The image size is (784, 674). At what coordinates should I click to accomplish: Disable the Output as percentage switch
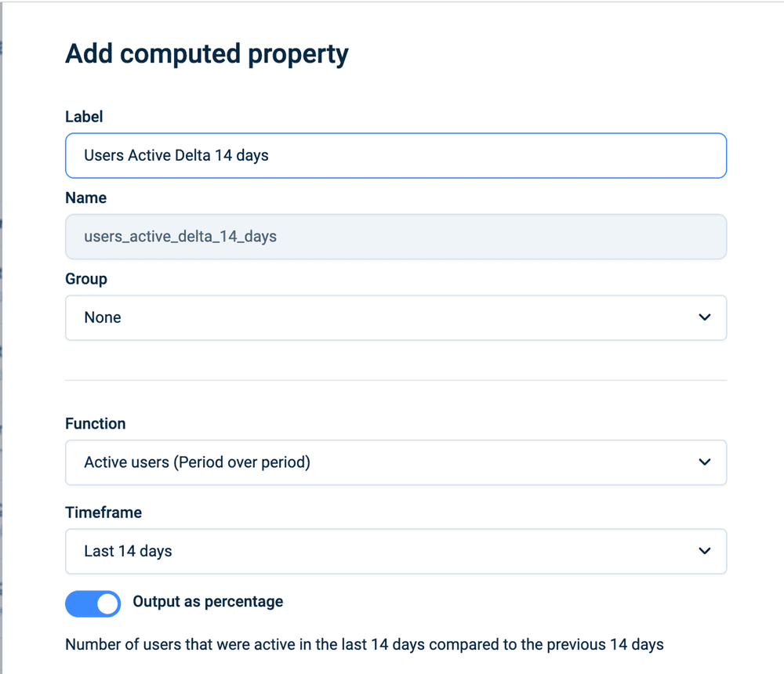(x=93, y=603)
